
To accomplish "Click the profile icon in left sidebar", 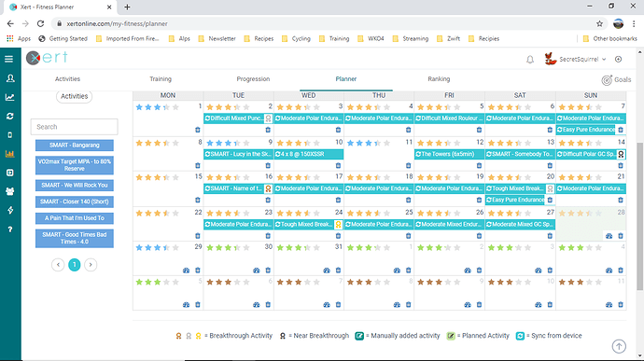I will coord(10,78).
